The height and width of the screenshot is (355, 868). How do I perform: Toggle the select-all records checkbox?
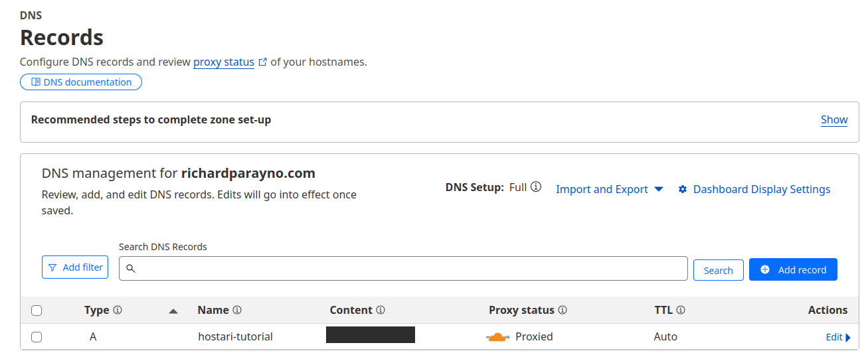coord(37,311)
